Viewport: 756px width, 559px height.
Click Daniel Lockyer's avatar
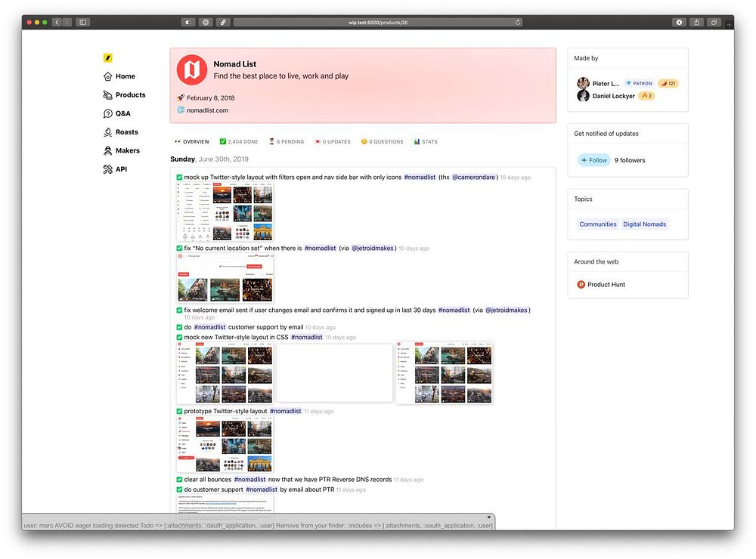click(584, 95)
